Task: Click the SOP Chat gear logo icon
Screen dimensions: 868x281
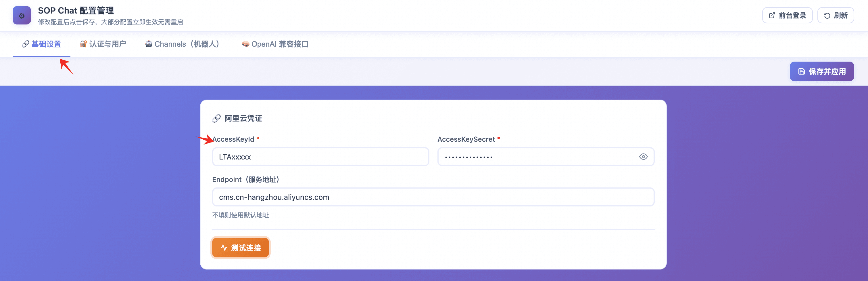Action: 22,16
